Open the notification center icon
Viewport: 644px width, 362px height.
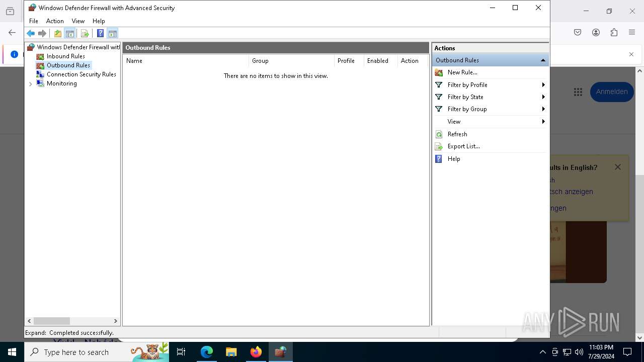pyautogui.click(x=627, y=352)
